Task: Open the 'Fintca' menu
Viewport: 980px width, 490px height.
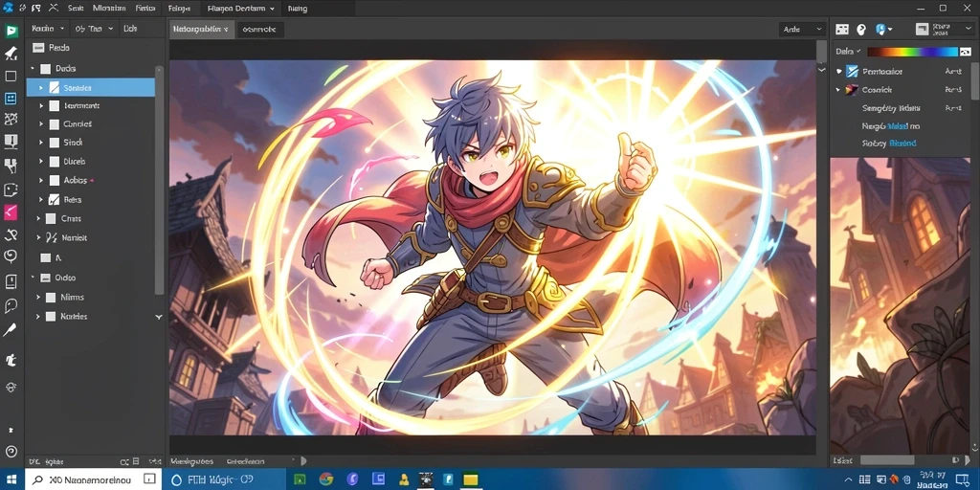Action: coord(145,9)
